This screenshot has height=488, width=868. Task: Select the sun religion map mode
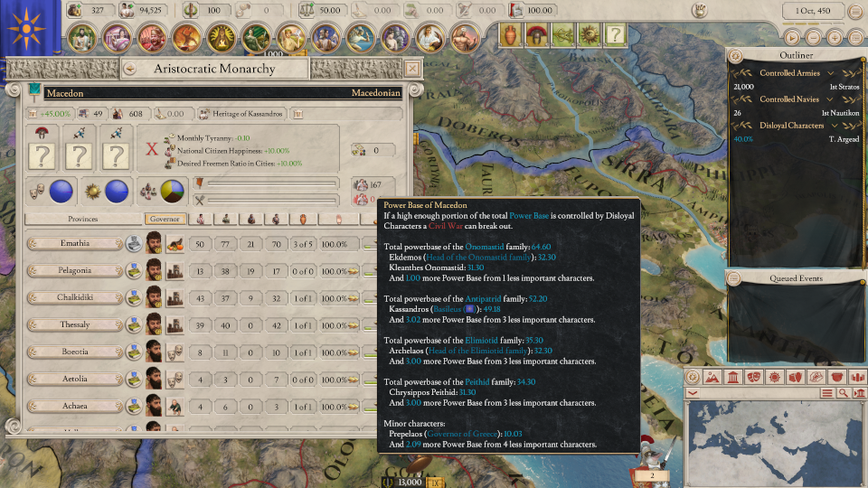tap(775, 378)
